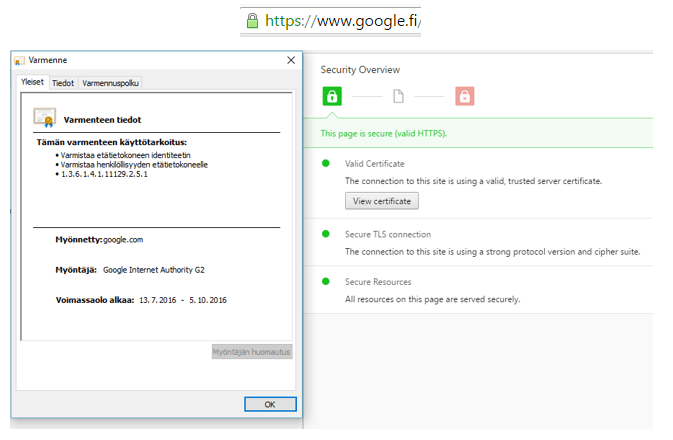Click issuer 'Google Internet Authority G2'

pos(154,270)
